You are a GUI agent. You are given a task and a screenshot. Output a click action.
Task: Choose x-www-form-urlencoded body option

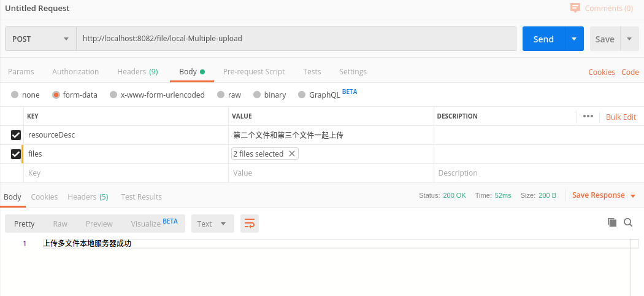pyautogui.click(x=113, y=95)
